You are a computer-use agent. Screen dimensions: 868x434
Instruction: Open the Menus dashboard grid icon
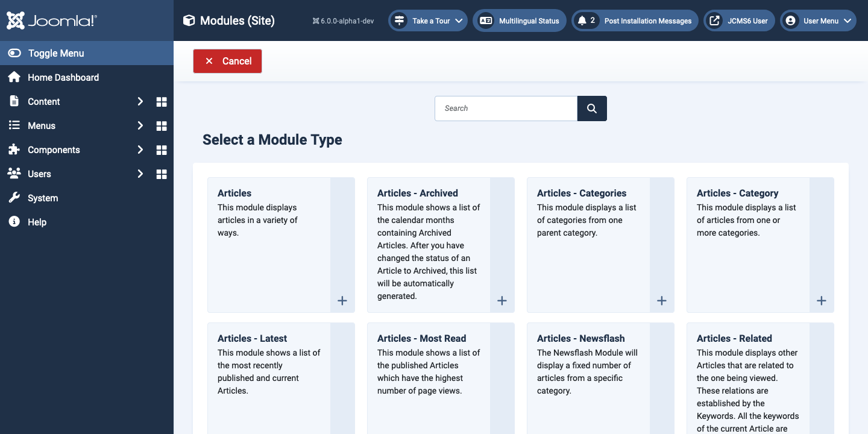pyautogui.click(x=161, y=125)
